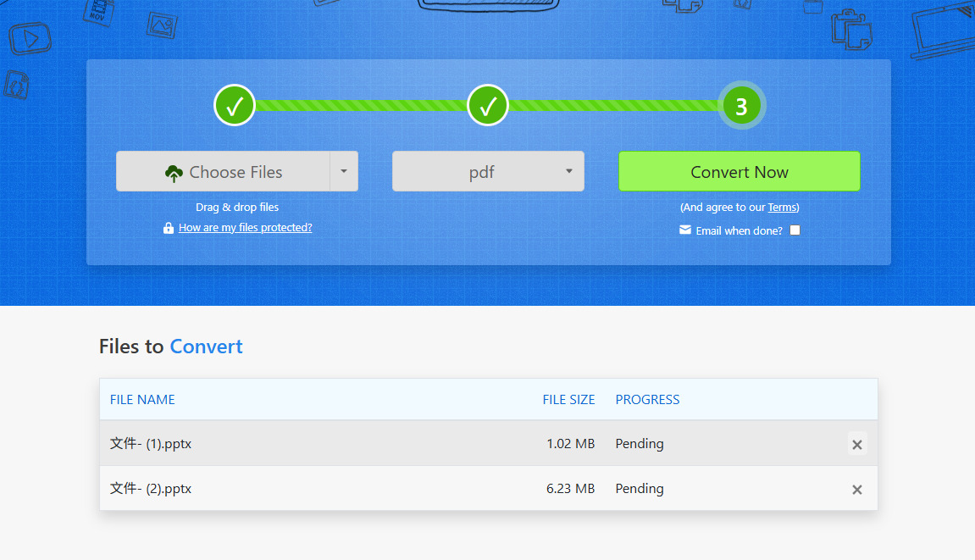Click the 6.23 MB file size cell

571,489
